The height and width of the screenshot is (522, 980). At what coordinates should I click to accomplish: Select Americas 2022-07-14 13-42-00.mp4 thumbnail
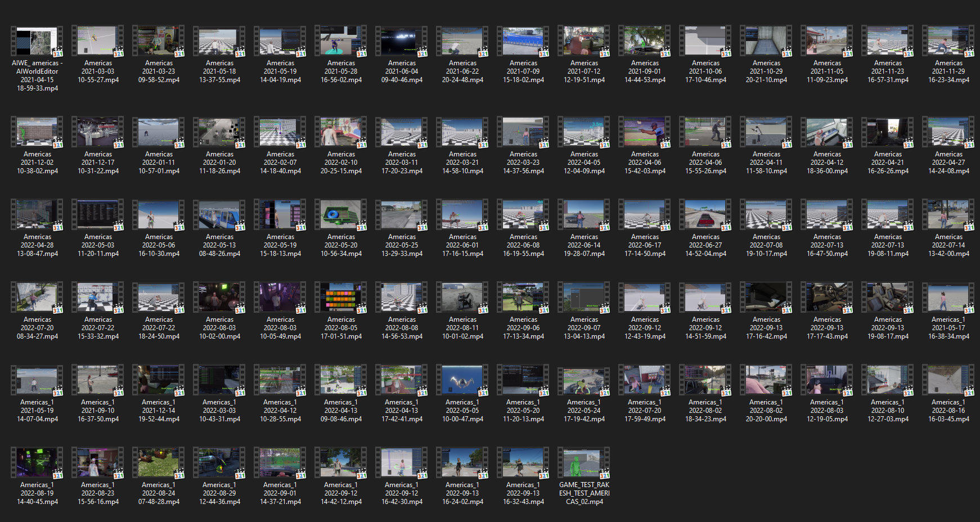point(948,215)
